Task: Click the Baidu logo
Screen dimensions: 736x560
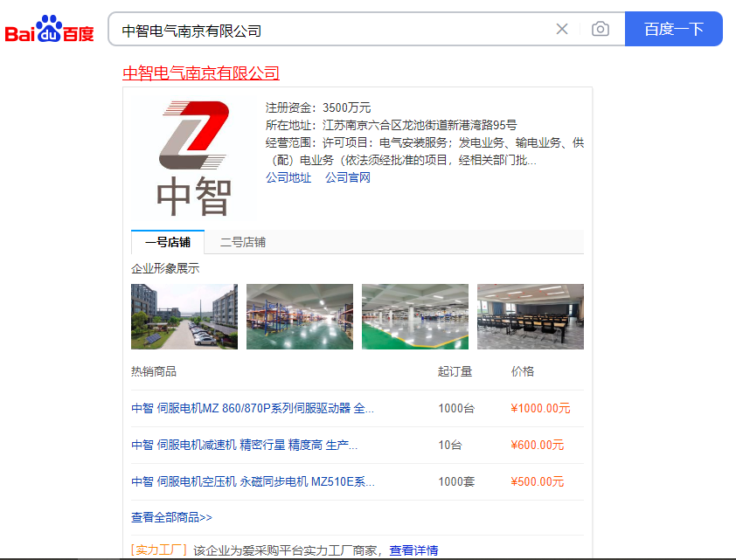Action: pyautogui.click(x=49, y=29)
